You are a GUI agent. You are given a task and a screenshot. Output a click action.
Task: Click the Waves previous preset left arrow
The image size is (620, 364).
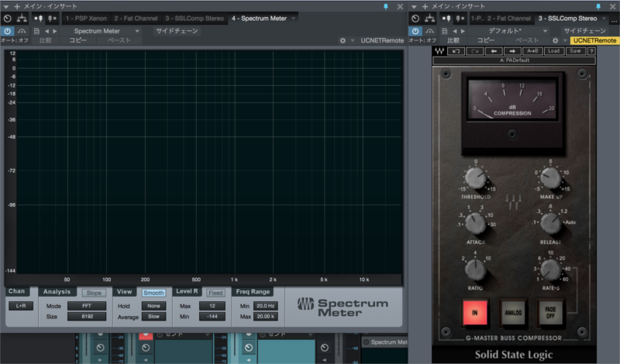tap(494, 51)
